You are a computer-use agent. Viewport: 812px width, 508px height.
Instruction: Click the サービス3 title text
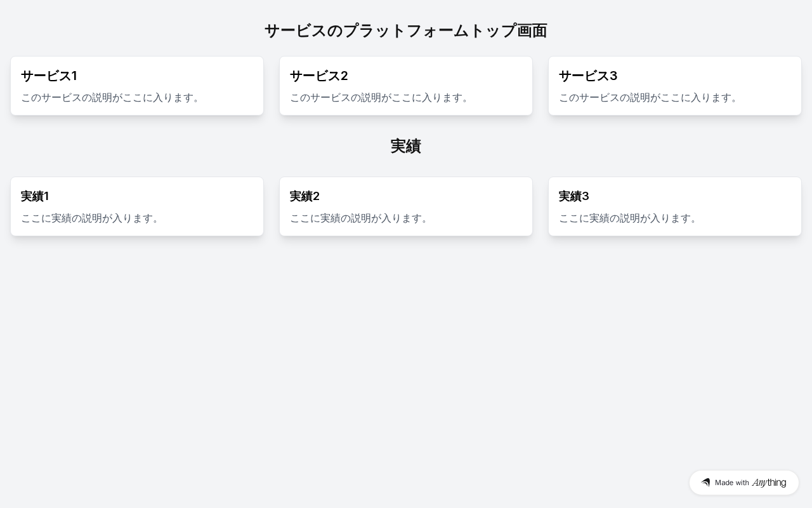pyautogui.click(x=588, y=76)
